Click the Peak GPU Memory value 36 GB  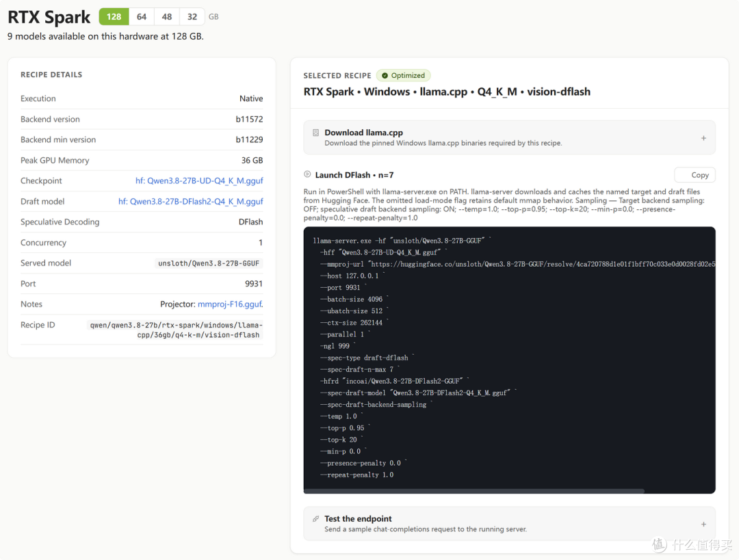[252, 161]
